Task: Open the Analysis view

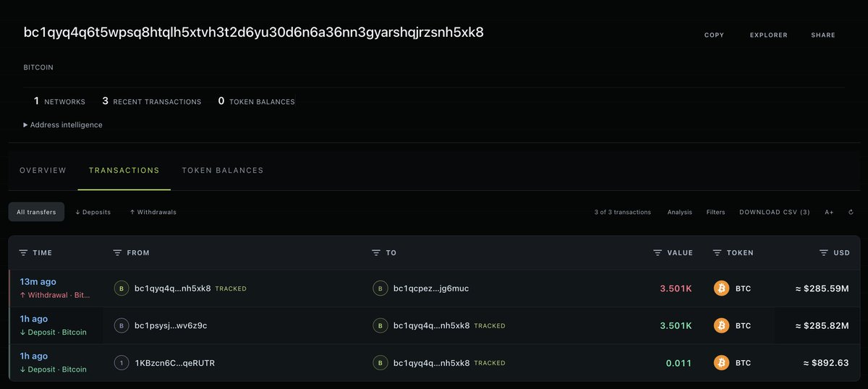Action: [x=679, y=213]
